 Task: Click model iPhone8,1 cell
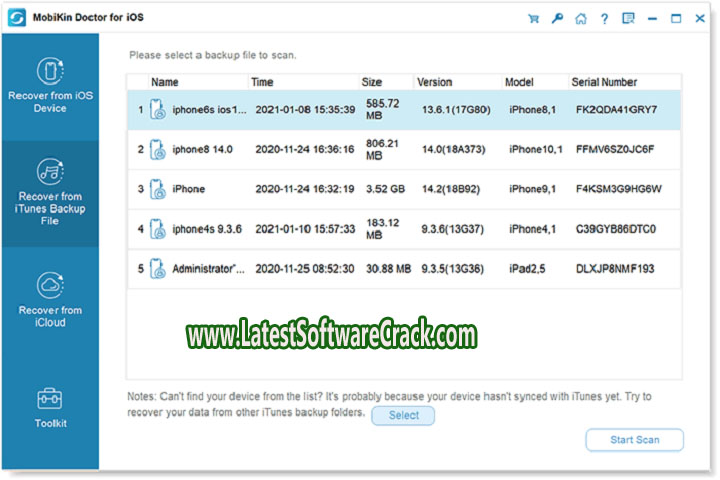point(533,110)
